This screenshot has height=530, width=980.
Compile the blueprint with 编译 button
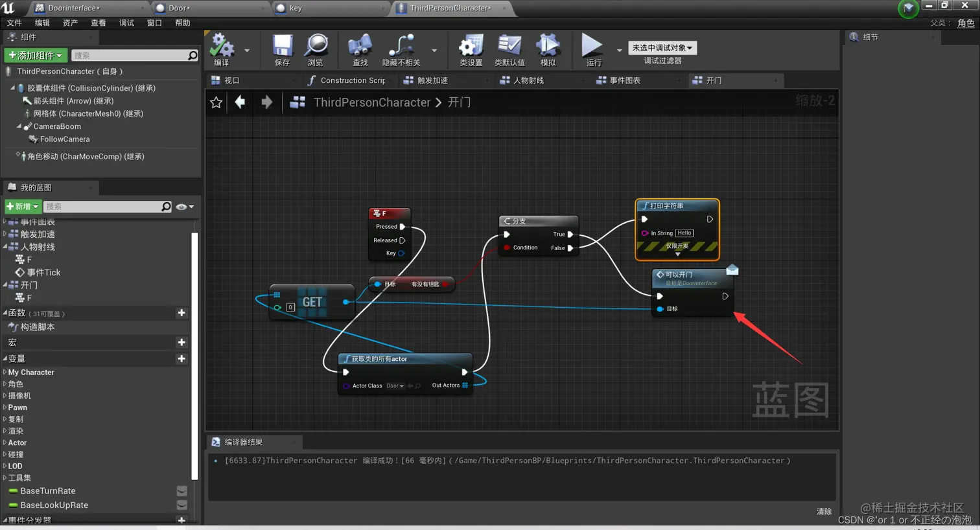(x=222, y=49)
